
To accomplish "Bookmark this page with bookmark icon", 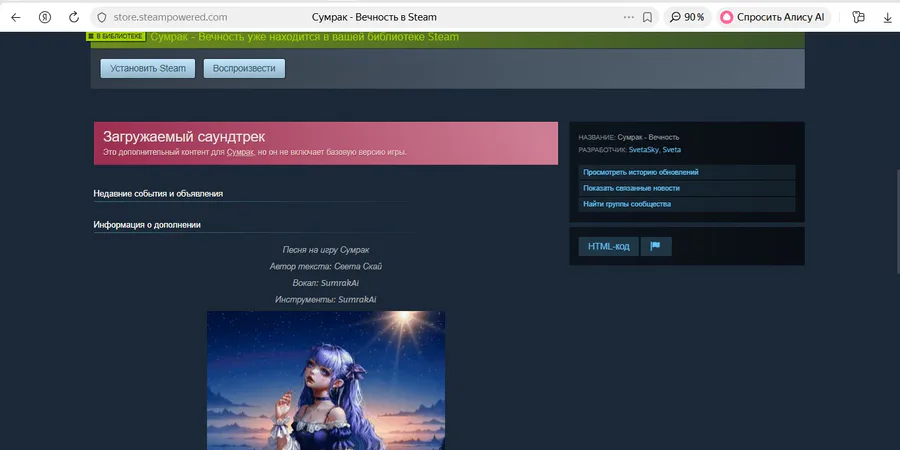I will point(647,17).
